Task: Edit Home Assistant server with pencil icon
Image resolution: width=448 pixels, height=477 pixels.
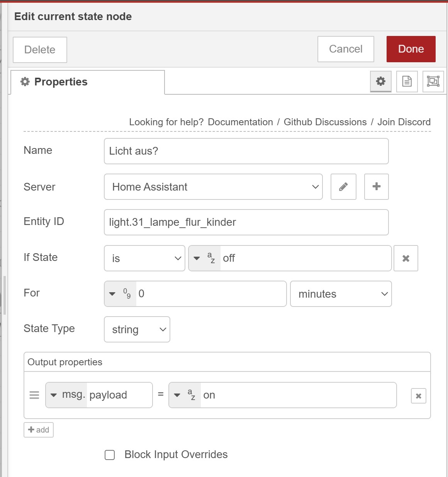Action: pos(343,187)
